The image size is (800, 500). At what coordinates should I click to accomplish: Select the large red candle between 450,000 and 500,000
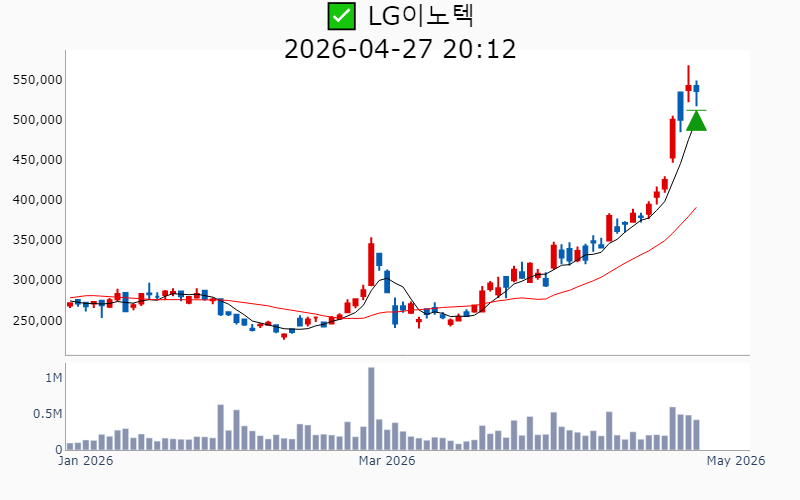[672, 138]
